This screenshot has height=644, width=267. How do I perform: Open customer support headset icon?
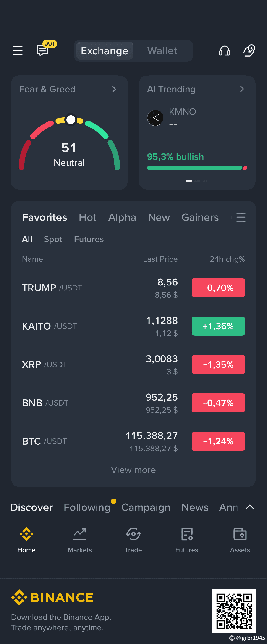pyautogui.click(x=224, y=50)
